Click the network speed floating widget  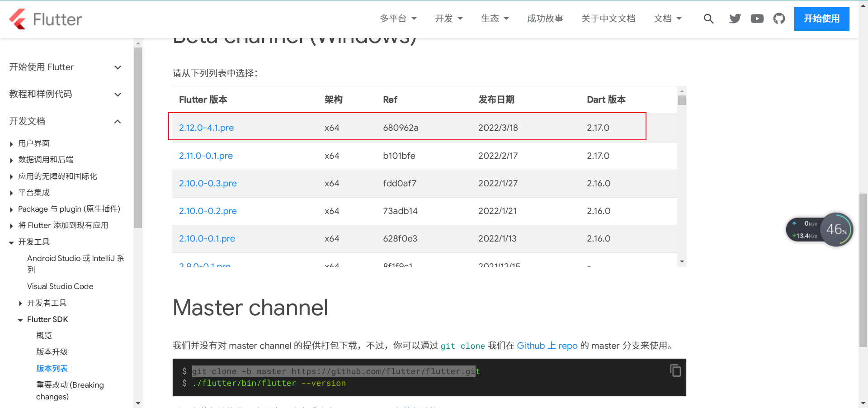pos(819,229)
